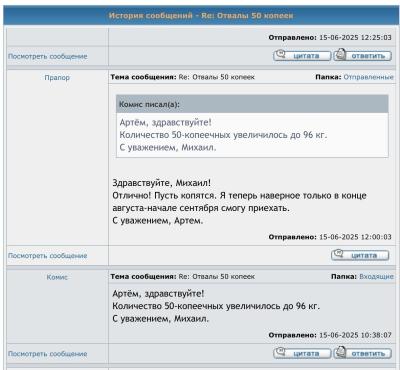Open the Входящие folder link

376,276
